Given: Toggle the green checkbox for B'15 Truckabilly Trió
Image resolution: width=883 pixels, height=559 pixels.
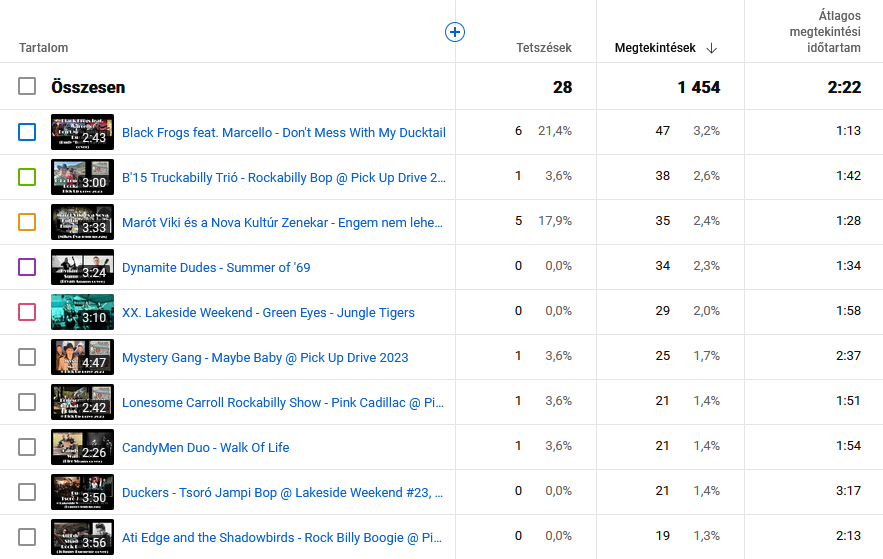Looking at the screenshot, I should [27, 177].
